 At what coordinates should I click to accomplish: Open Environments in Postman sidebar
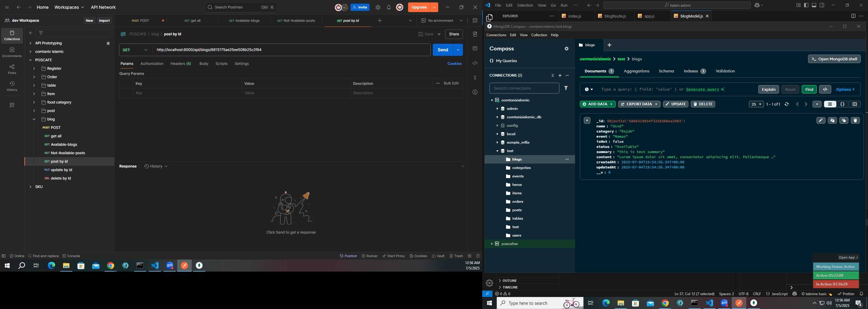click(x=12, y=53)
